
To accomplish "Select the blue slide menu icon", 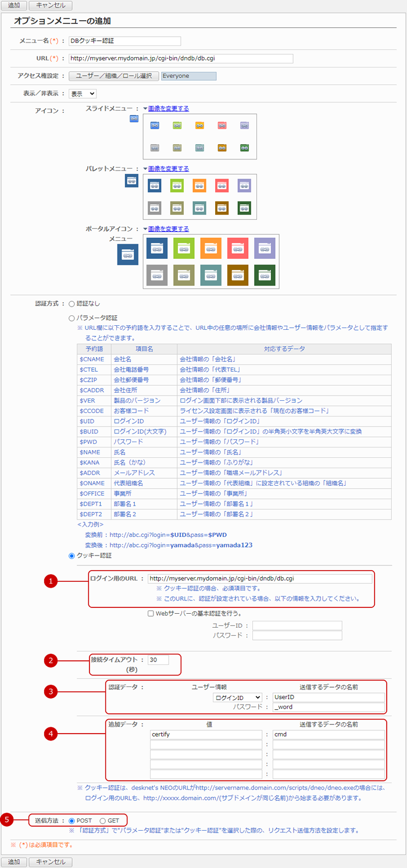I will point(155,125).
